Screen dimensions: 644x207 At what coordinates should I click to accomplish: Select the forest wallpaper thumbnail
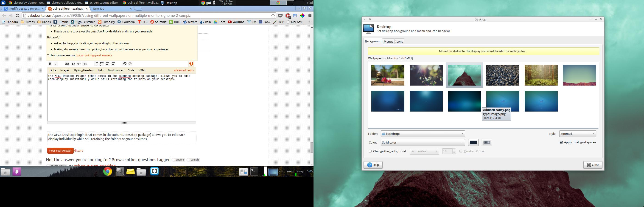[541, 75]
